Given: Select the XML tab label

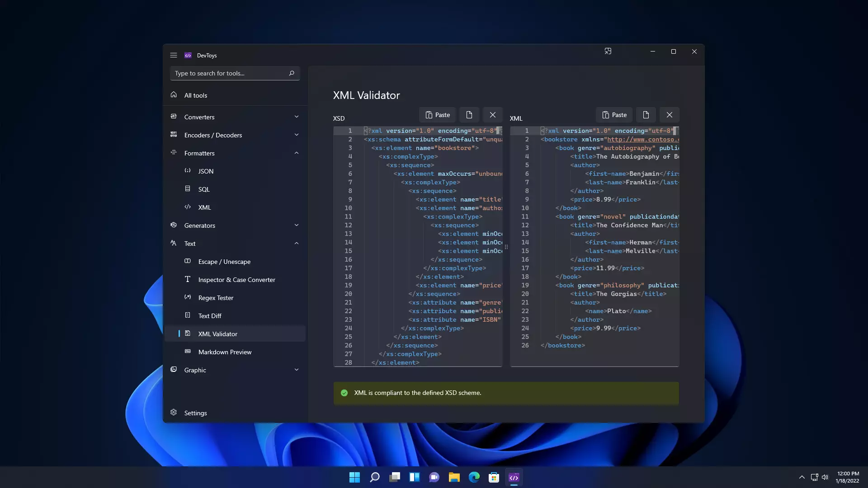Looking at the screenshot, I should pos(516,117).
